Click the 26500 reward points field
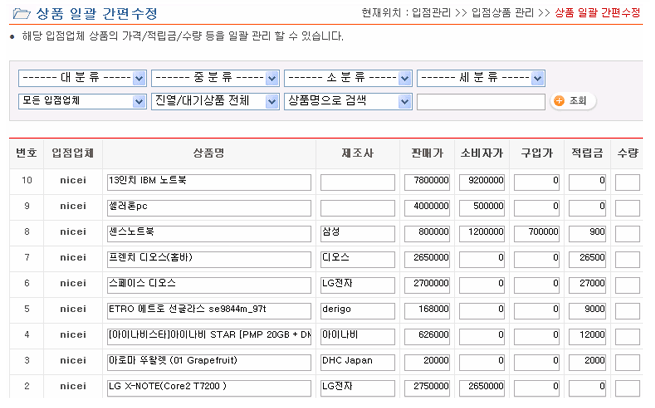The width and height of the screenshot is (655, 408). pos(587,257)
